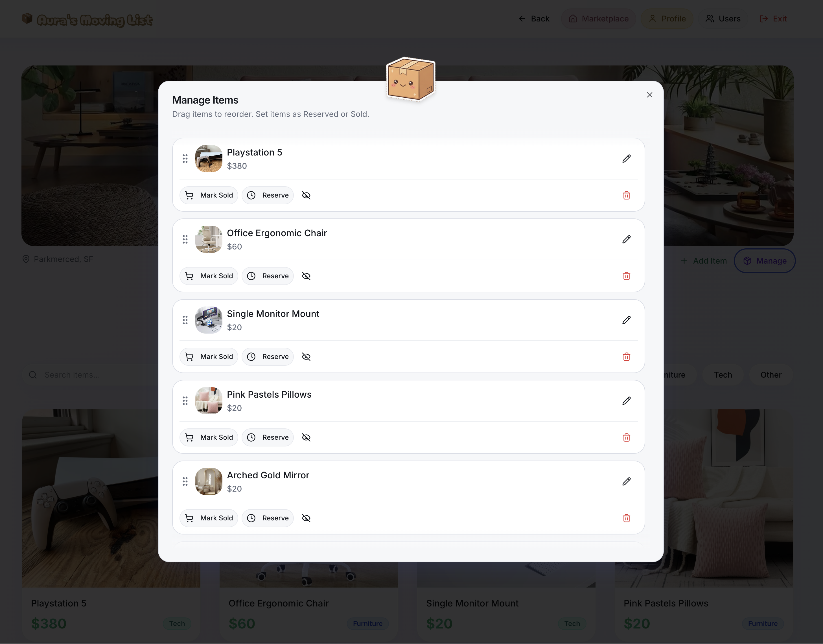Edit the Playstation 5 item with pencil icon
Viewport: 823px width, 644px height.
(626, 159)
